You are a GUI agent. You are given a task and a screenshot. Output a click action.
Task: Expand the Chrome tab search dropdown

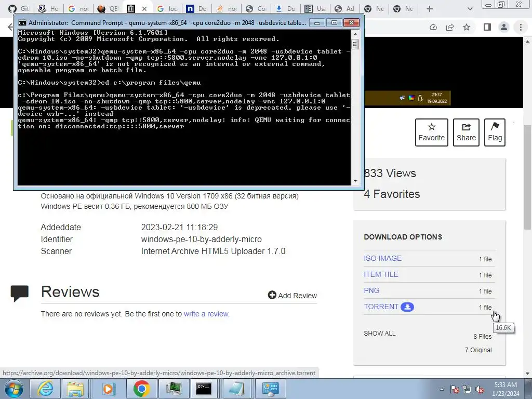(470, 9)
